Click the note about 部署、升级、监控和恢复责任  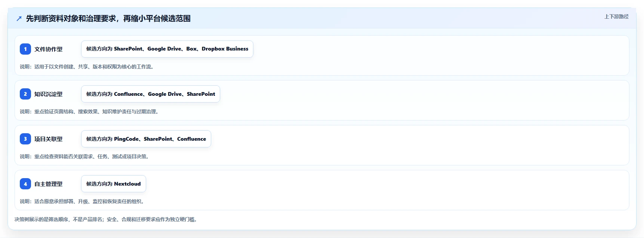[x=82, y=201]
